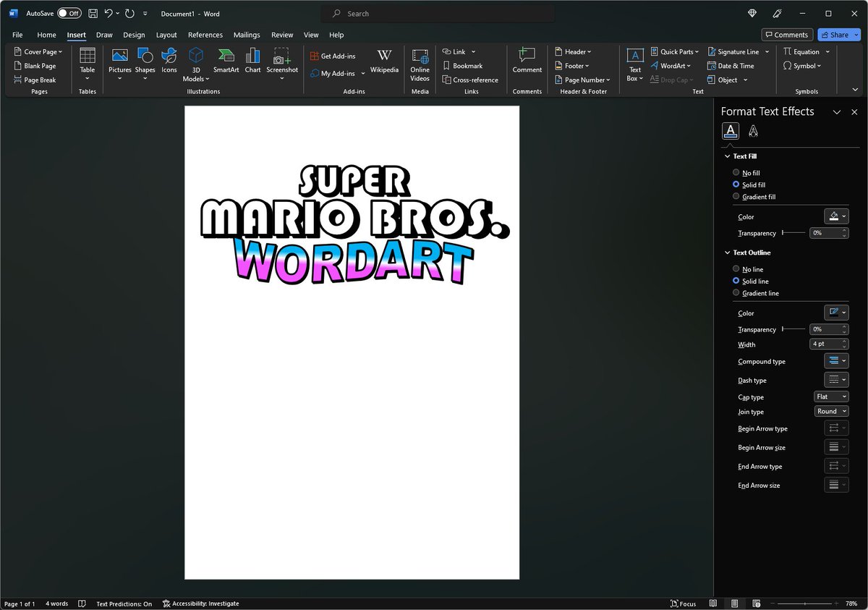
Task: Open the Wikipedia add-in
Action: tap(384, 61)
